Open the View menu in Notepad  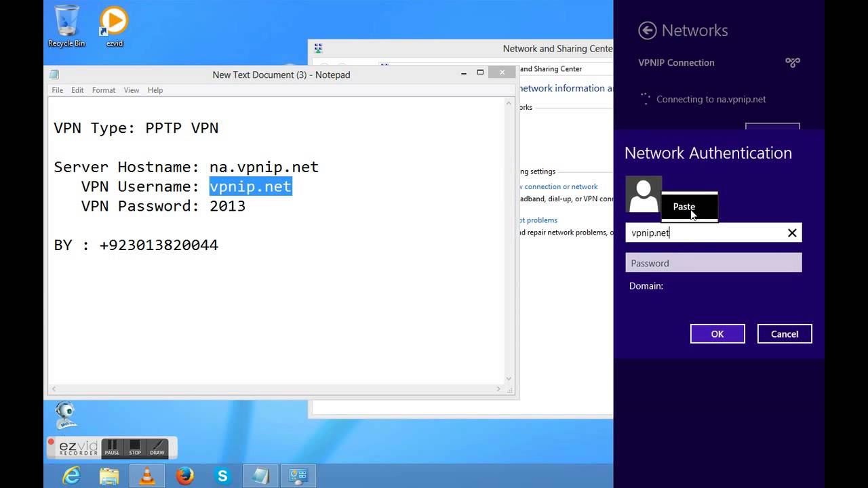tap(132, 90)
